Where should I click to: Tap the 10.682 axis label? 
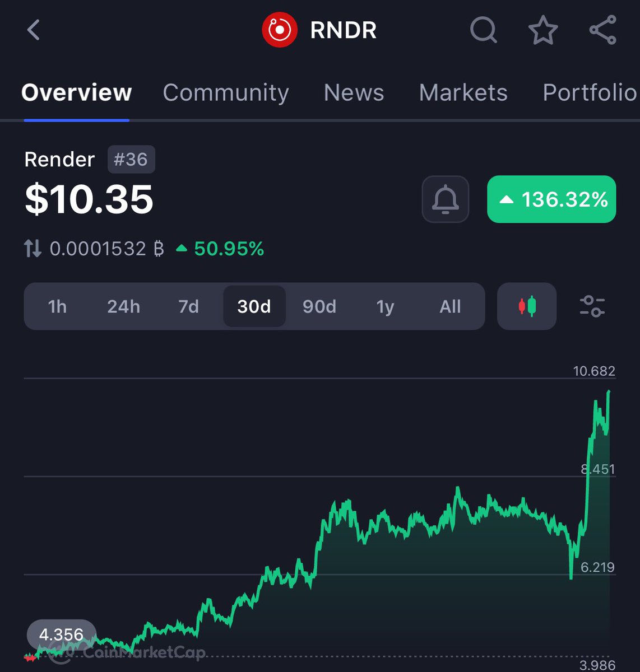click(593, 371)
